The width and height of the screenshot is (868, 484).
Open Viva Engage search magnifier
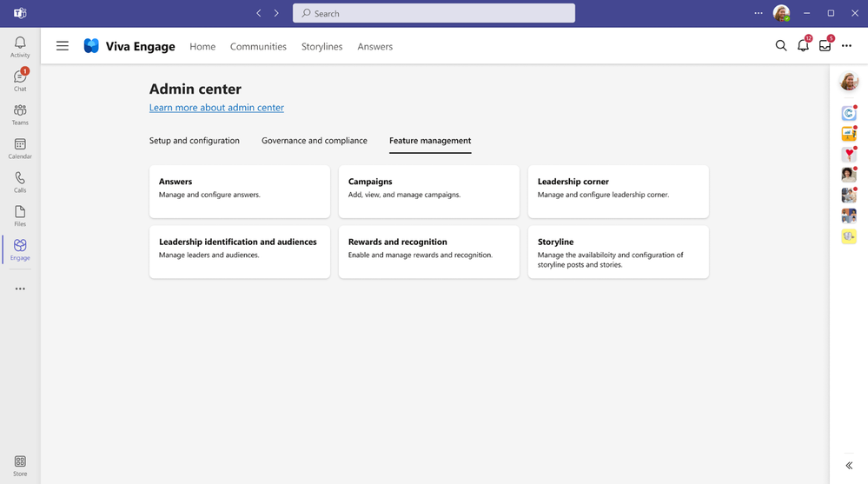point(780,46)
